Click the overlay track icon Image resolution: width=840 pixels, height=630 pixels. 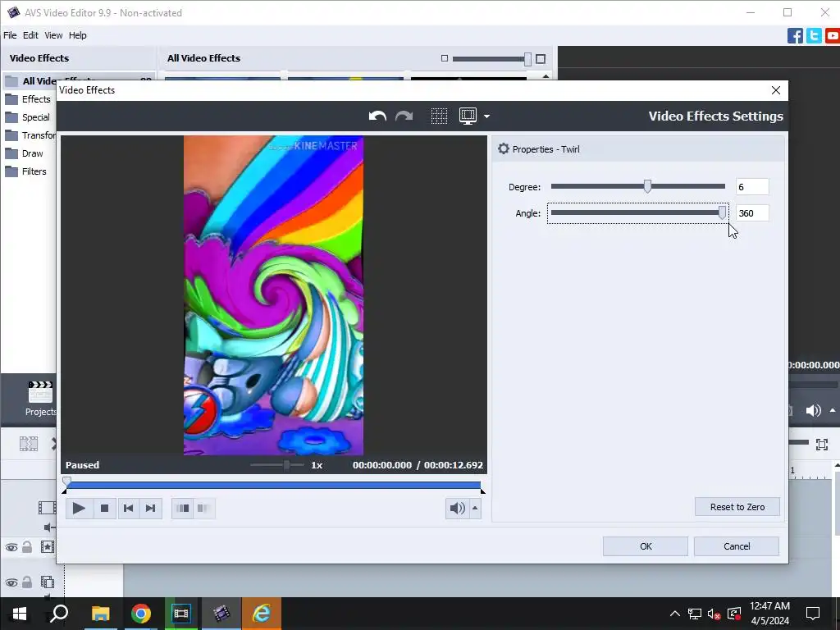click(47, 582)
